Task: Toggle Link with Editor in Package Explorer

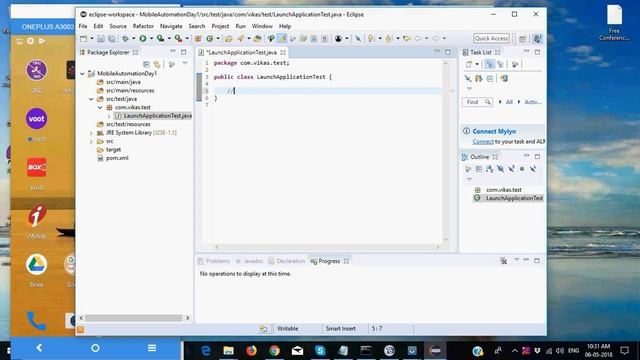Action: click(157, 64)
